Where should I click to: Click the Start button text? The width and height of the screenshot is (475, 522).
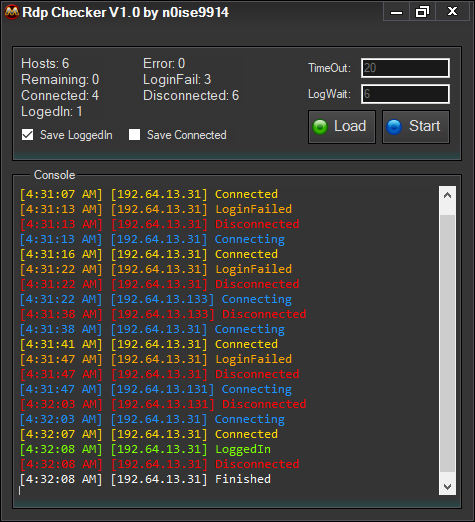click(425, 126)
